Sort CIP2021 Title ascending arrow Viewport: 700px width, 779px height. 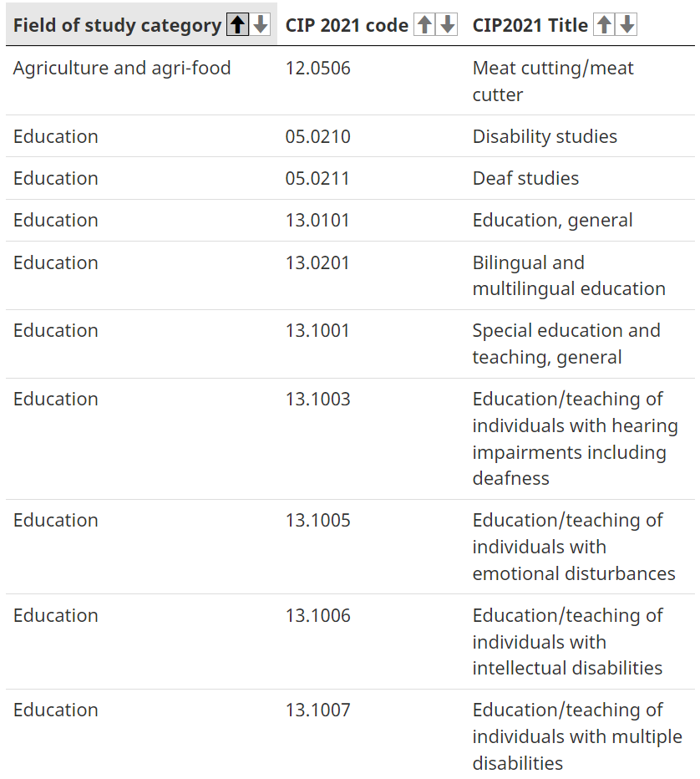[604, 24]
